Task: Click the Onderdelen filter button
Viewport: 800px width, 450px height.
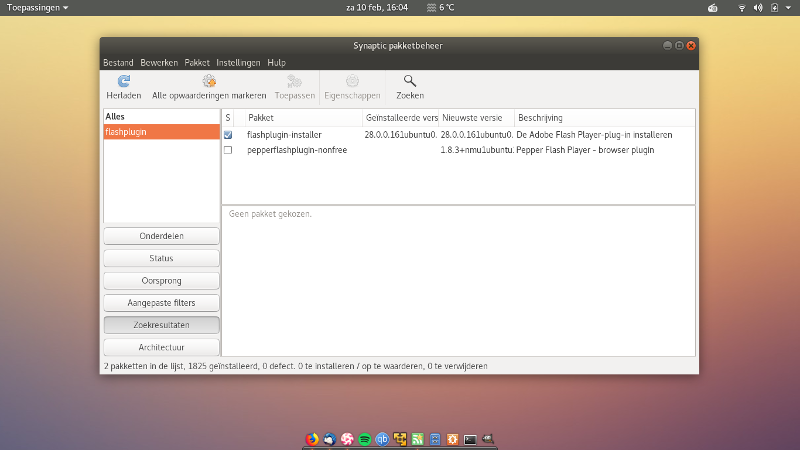Action: (161, 236)
